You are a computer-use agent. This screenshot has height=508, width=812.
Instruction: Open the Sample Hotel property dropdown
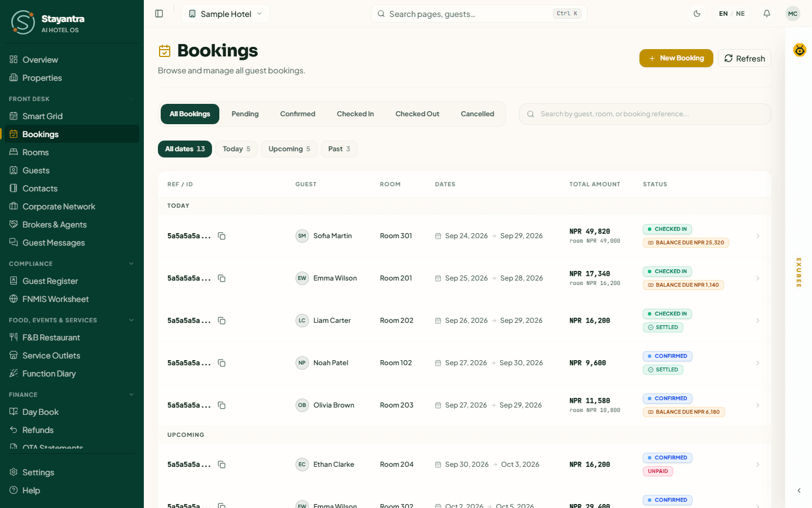click(x=226, y=14)
